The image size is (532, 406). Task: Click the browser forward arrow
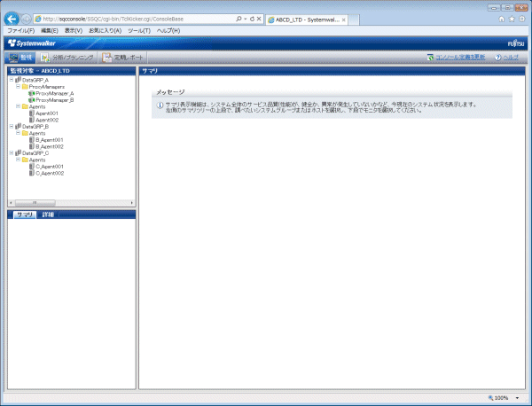[26, 20]
